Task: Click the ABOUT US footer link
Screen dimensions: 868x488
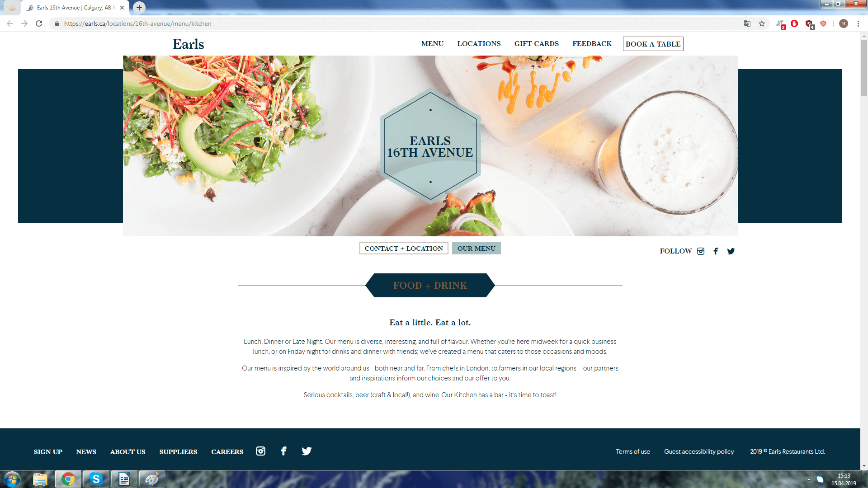Action: click(128, 451)
